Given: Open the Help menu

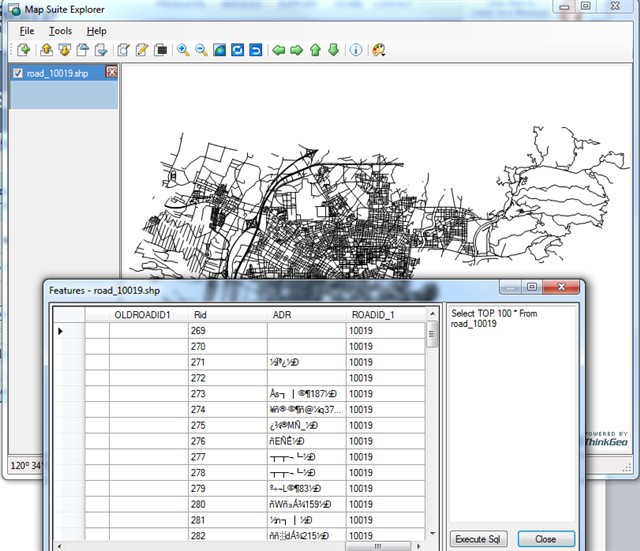Looking at the screenshot, I should click(x=97, y=31).
